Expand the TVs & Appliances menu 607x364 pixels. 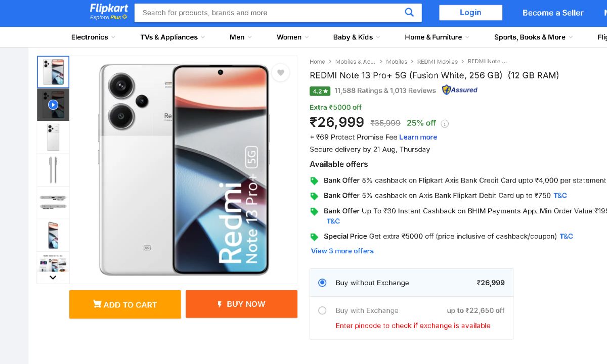click(x=172, y=37)
